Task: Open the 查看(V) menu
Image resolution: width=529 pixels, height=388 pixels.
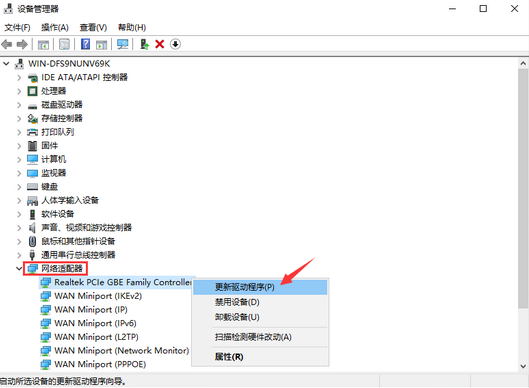Action: (x=93, y=27)
